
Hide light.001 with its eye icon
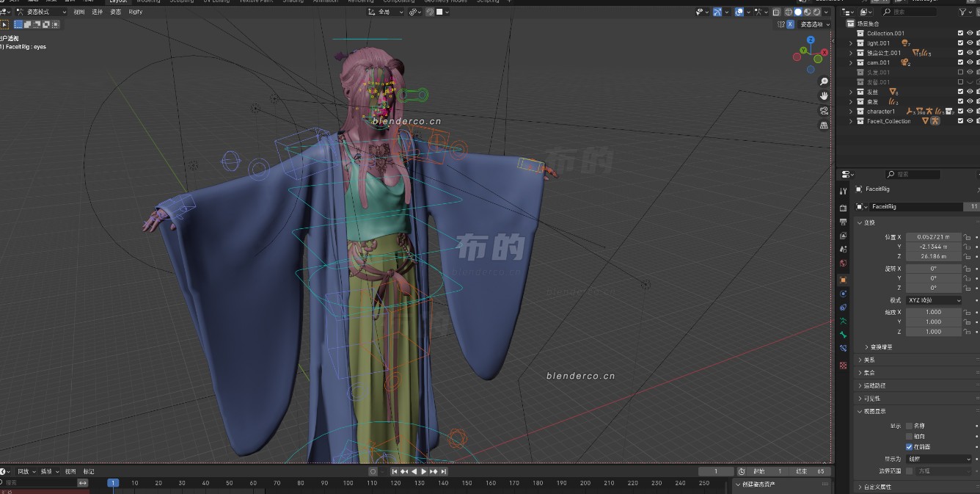tap(970, 43)
